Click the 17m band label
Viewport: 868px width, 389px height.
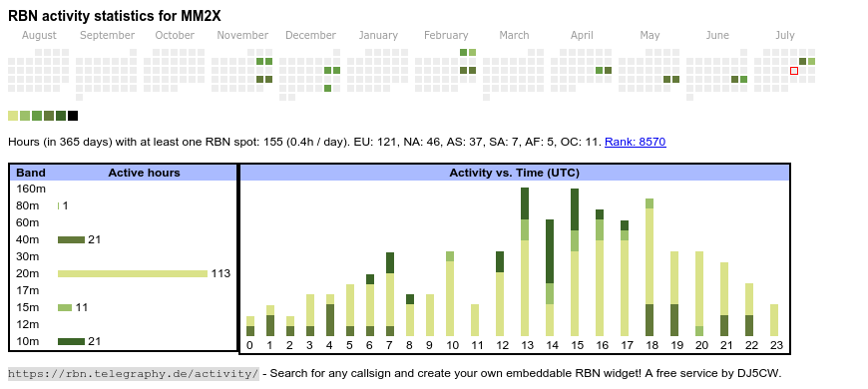(28, 290)
